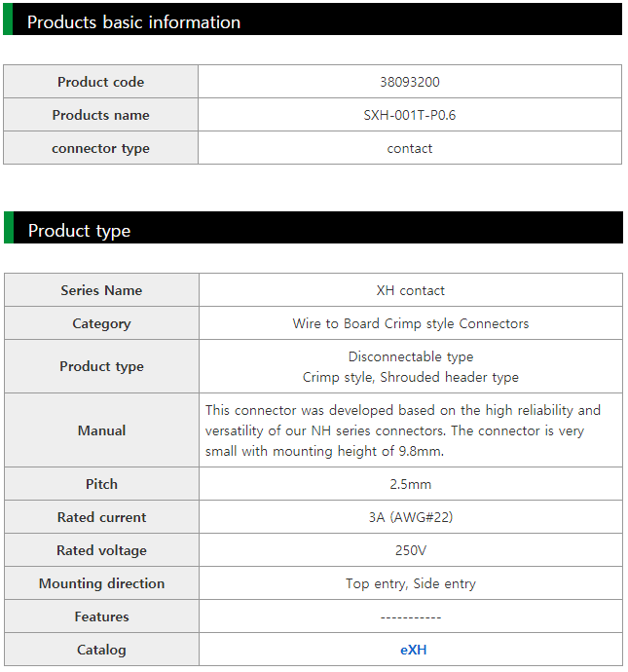Select the Products basic information header title
Viewport: 628px width, 672px height.
(133, 21)
